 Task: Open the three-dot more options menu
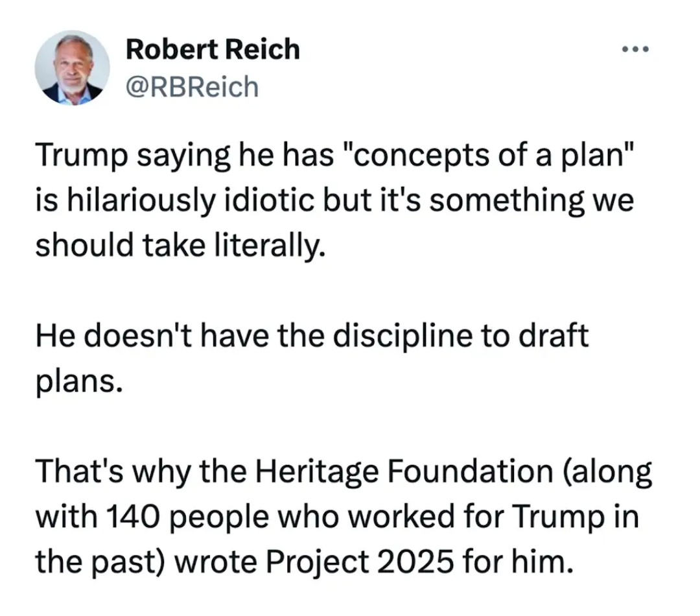coord(636,49)
